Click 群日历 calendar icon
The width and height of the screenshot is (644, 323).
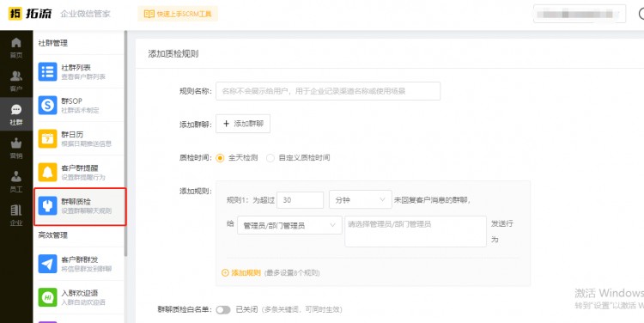point(47,139)
